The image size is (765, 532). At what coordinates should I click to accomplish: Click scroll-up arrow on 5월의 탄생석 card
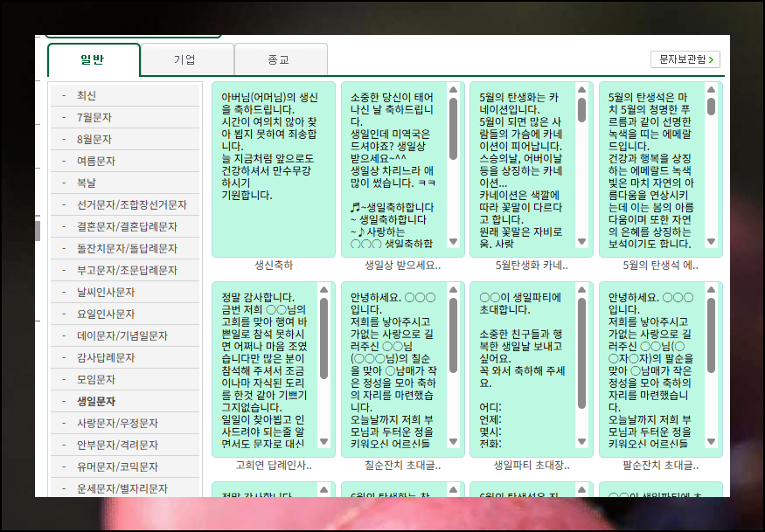pyautogui.click(x=711, y=90)
